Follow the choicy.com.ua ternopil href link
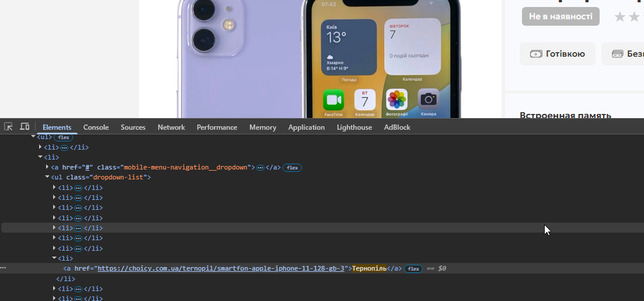 pos(221,268)
